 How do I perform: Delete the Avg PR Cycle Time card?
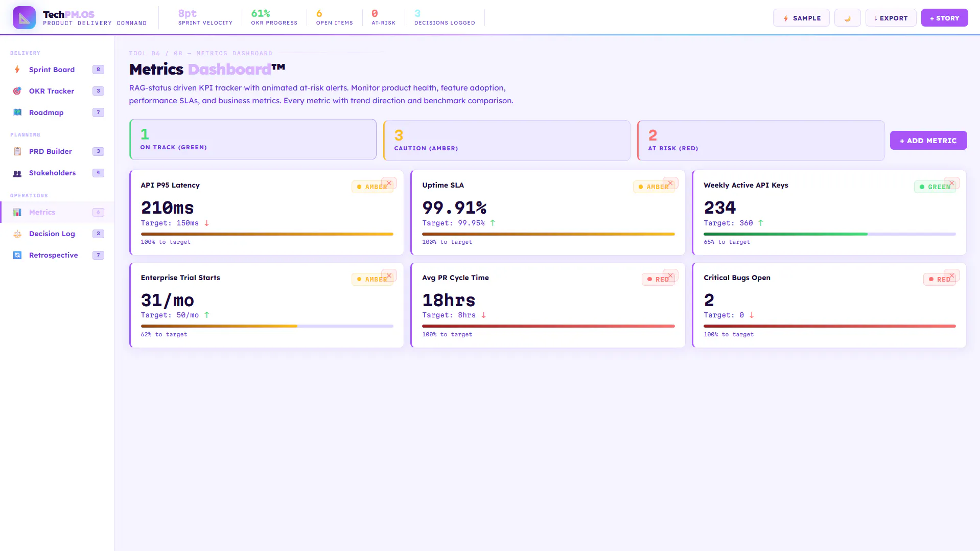(670, 275)
